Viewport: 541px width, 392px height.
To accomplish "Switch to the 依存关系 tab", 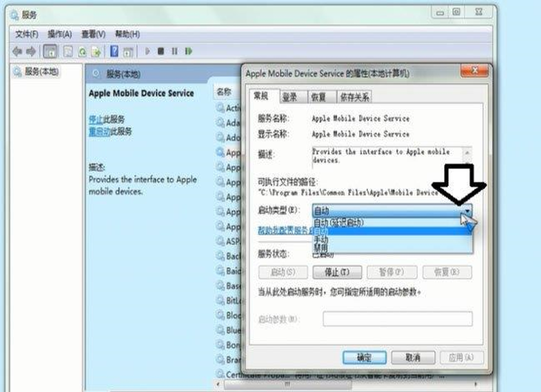I will point(355,97).
